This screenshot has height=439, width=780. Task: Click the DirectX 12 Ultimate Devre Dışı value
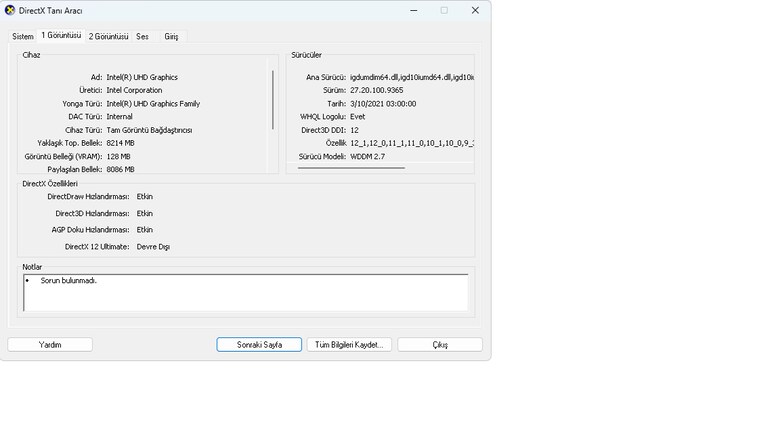153,246
